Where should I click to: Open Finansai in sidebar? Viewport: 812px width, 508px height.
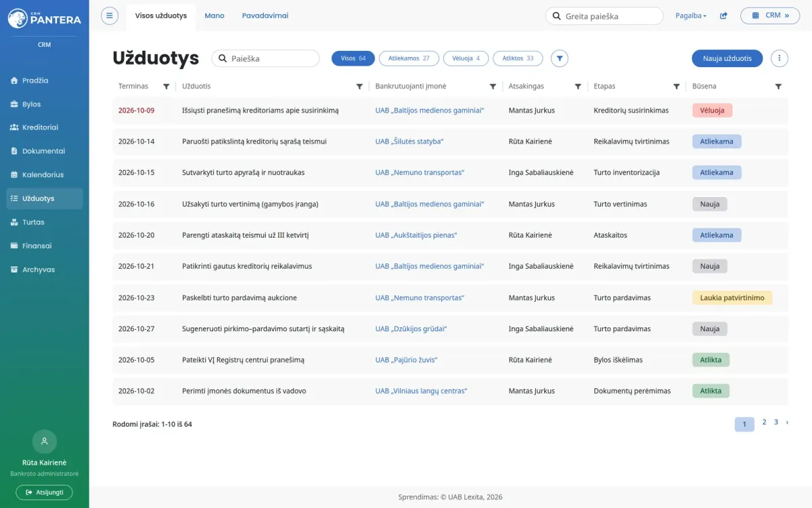pyautogui.click(x=45, y=246)
